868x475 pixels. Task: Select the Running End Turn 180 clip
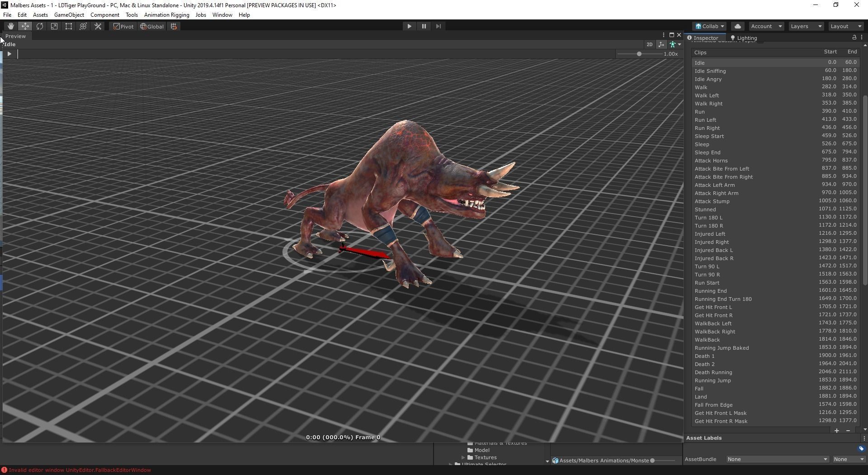click(x=775, y=299)
